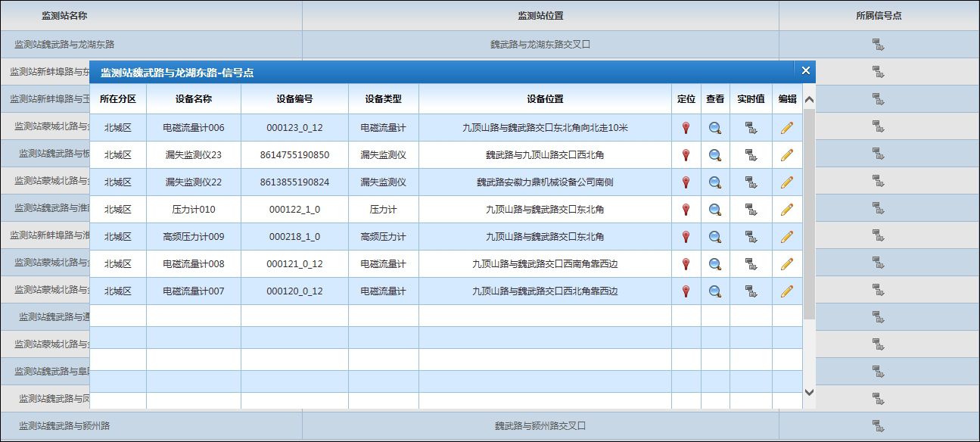The width and height of the screenshot is (980, 442).
Task: Click the 监测站位置 column header
Action: tap(540, 16)
